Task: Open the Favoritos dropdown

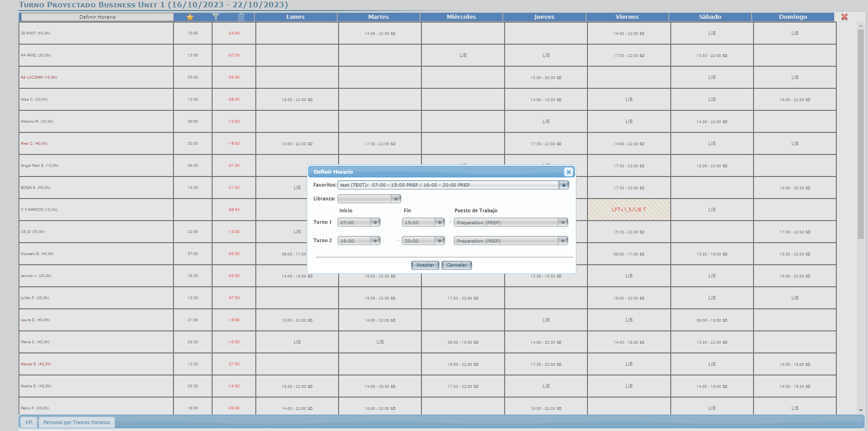Action: (563, 185)
